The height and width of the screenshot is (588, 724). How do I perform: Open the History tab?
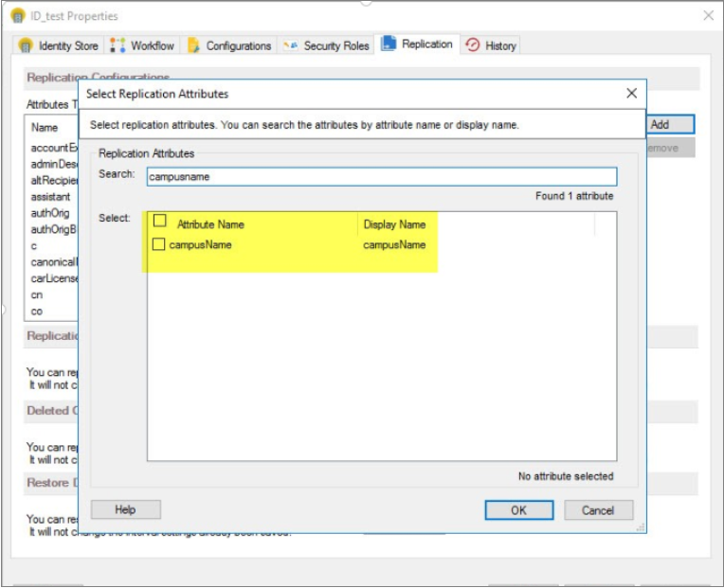coord(490,45)
